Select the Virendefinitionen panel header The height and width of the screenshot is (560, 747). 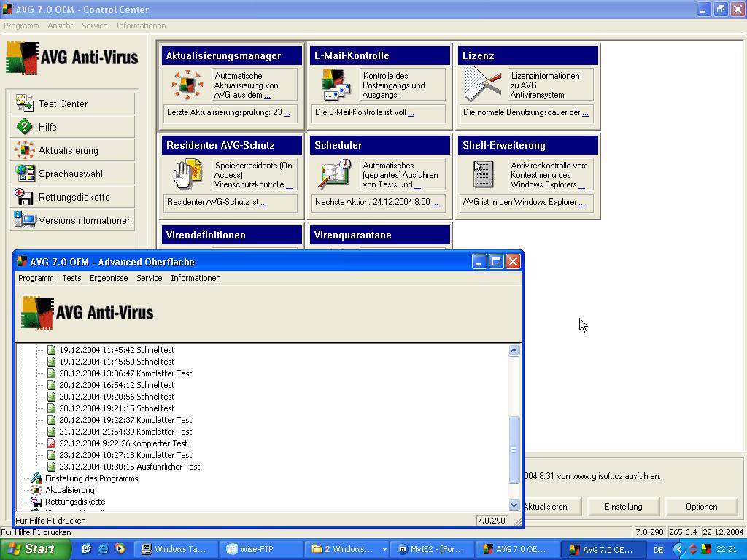click(231, 235)
